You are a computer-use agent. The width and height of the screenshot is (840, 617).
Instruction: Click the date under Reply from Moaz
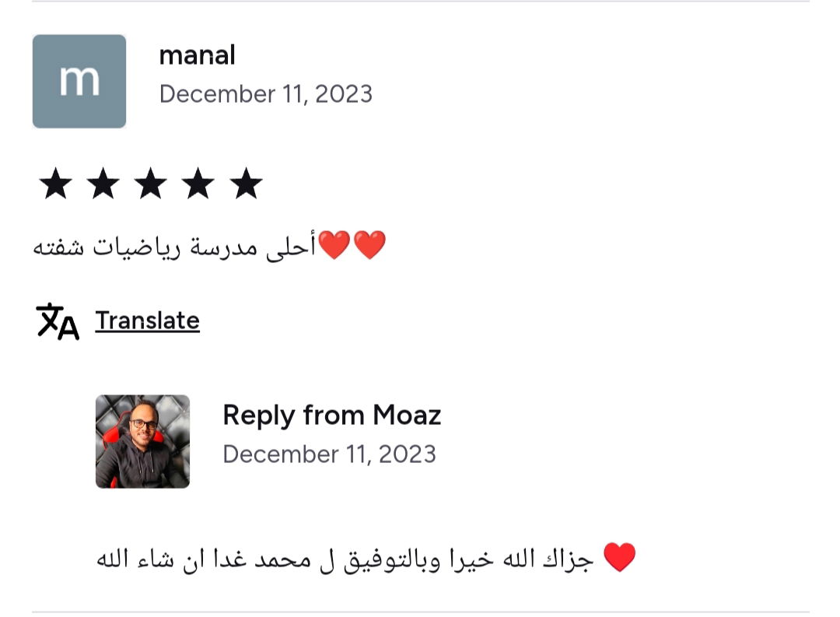pyautogui.click(x=330, y=454)
